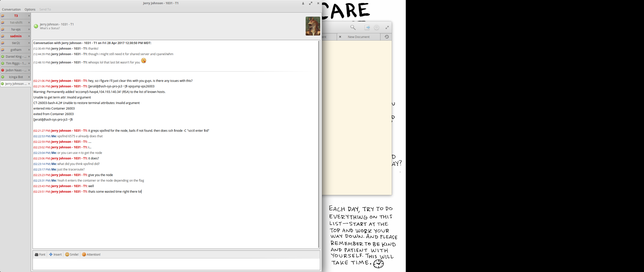Switch to the T3 chat tab
Image resolution: width=644 pixels, height=272 pixels.
16,16
